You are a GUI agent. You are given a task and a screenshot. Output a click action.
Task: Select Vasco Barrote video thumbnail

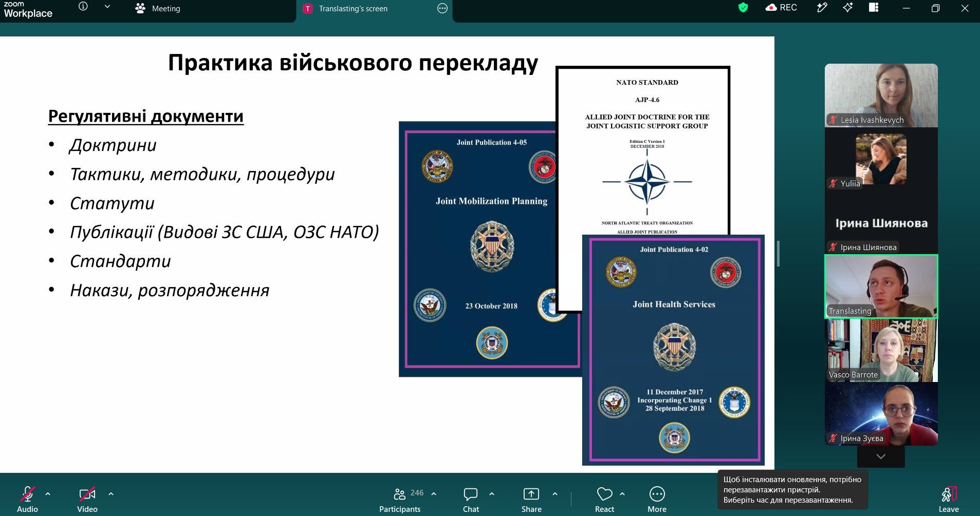coord(881,350)
